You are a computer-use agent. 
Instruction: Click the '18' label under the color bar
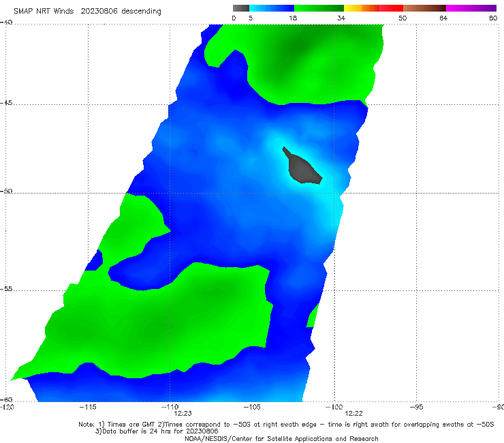point(293,18)
